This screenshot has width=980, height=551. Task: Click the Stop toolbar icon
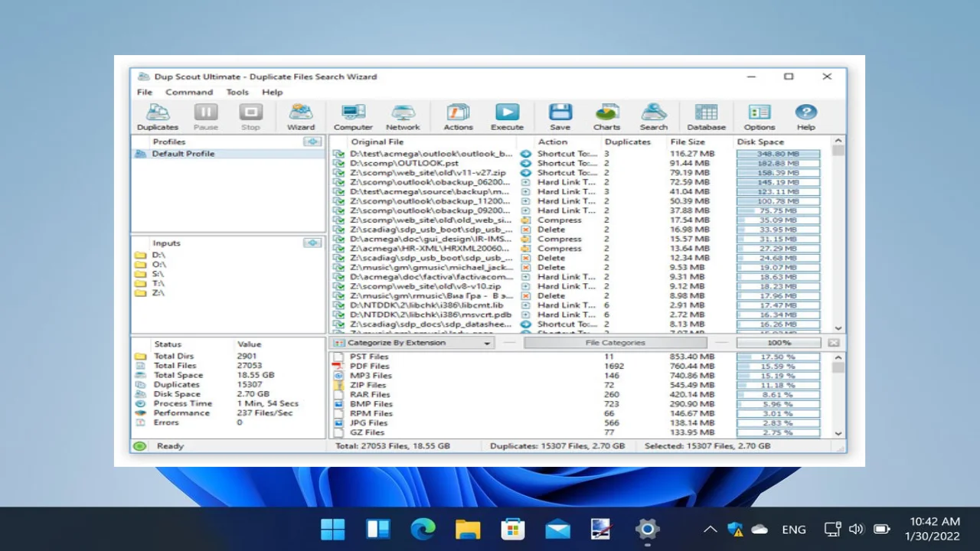[x=250, y=117]
